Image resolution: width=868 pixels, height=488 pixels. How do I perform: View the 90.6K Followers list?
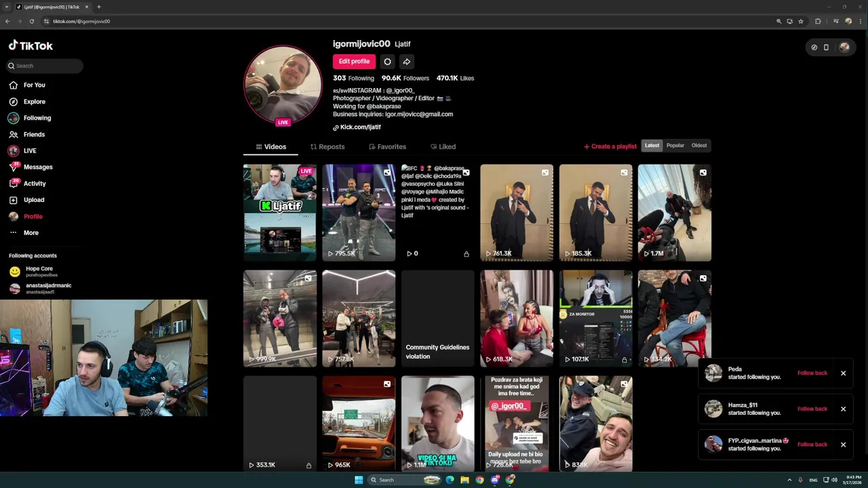pos(405,78)
